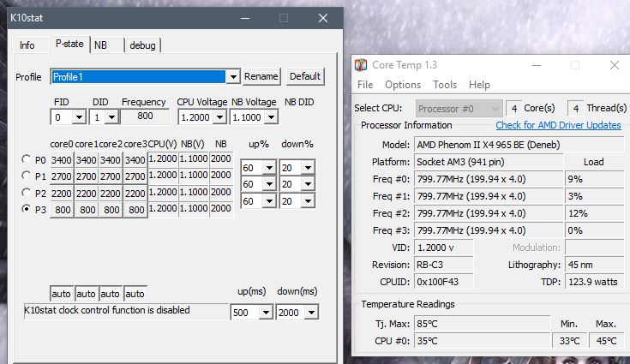This screenshot has width=630, height=364.
Task: Open the P2 row down% dropdown
Action: [309, 201]
